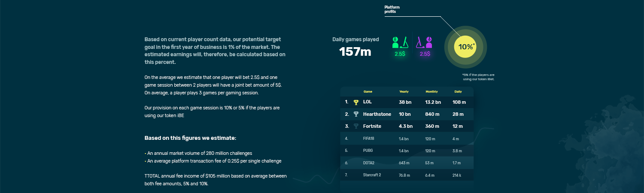The image size is (644, 193).
Task: Click the purple 2.5$ bet amount
Action: (425, 54)
